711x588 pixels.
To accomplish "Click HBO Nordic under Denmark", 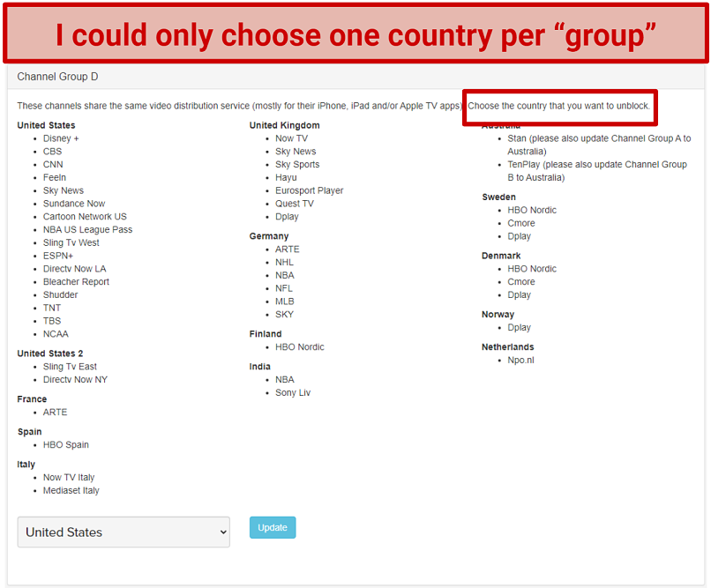I will click(532, 269).
